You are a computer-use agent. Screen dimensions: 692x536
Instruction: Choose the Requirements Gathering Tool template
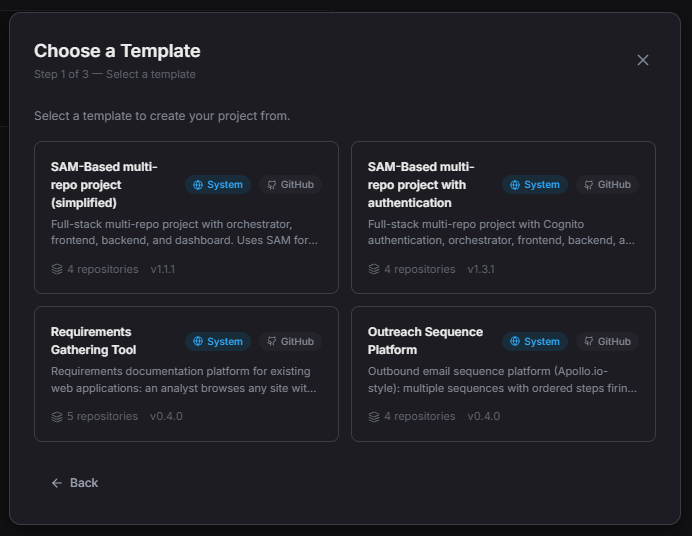(186, 374)
